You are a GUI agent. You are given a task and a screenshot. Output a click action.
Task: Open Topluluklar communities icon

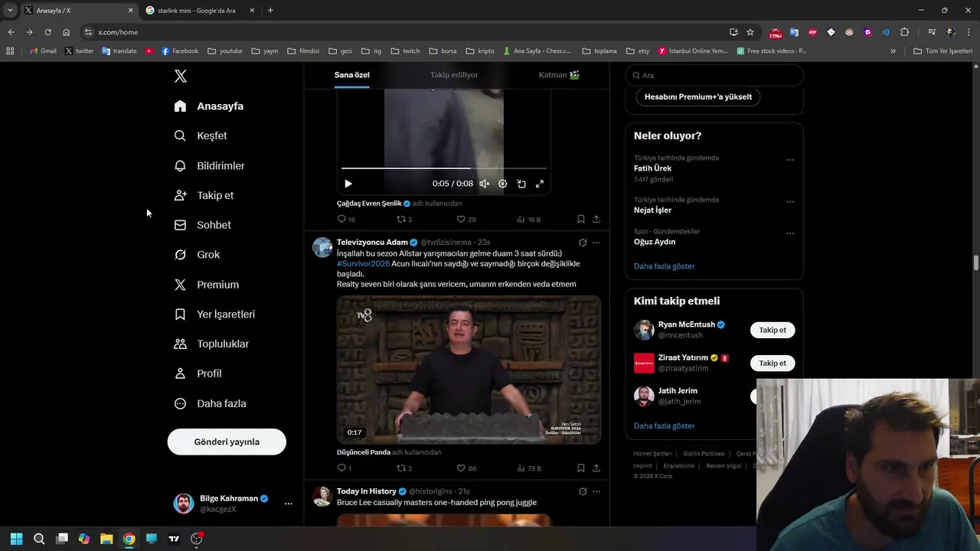click(x=180, y=344)
